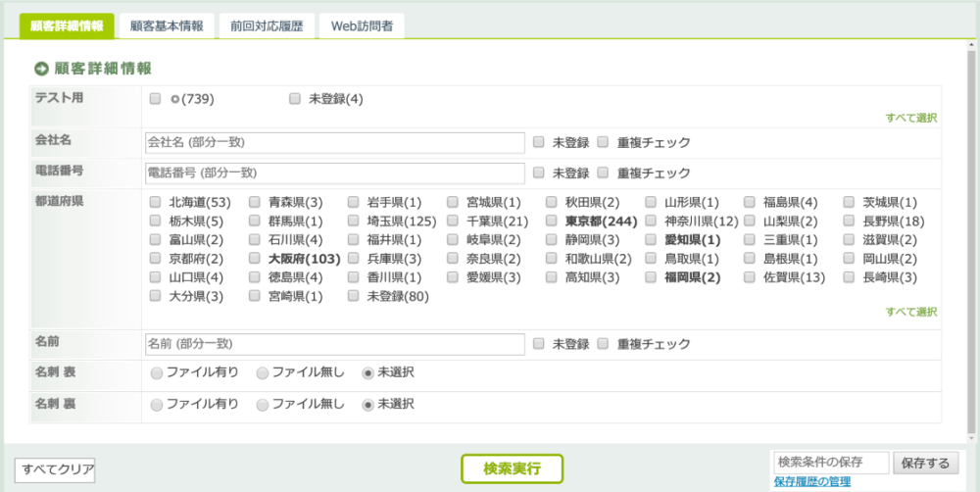Screen dimensions: 980x492
Task: Select ファイル有り for 名刺 表
Action: pos(156,373)
